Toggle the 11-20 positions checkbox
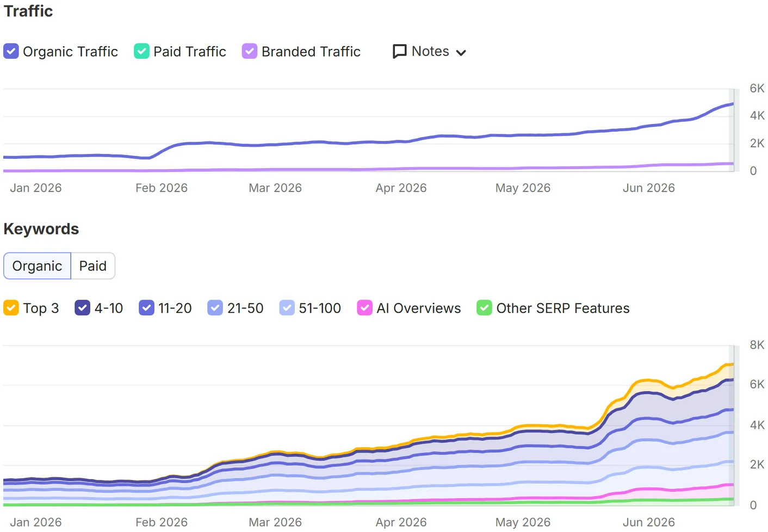 click(146, 308)
